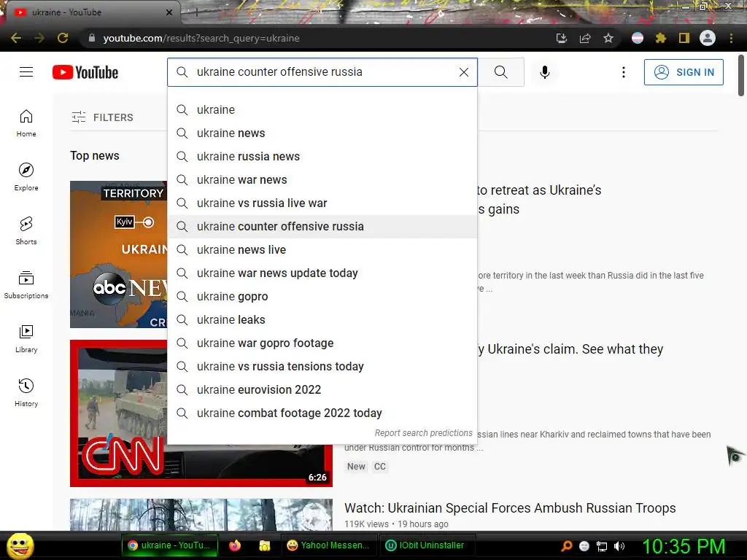The height and width of the screenshot is (560, 747).
Task: Click the volume speaker tray icon
Action: tap(619, 546)
